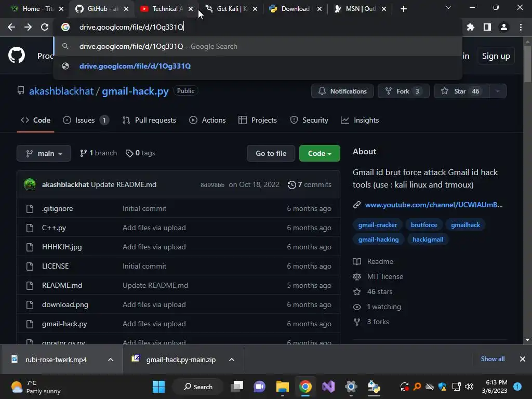The width and height of the screenshot is (532, 399).
Task: Go back with browser back arrow
Action: click(x=11, y=27)
